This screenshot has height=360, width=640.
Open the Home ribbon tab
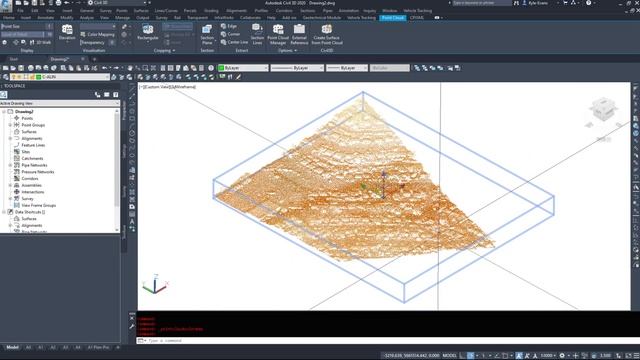9,18
